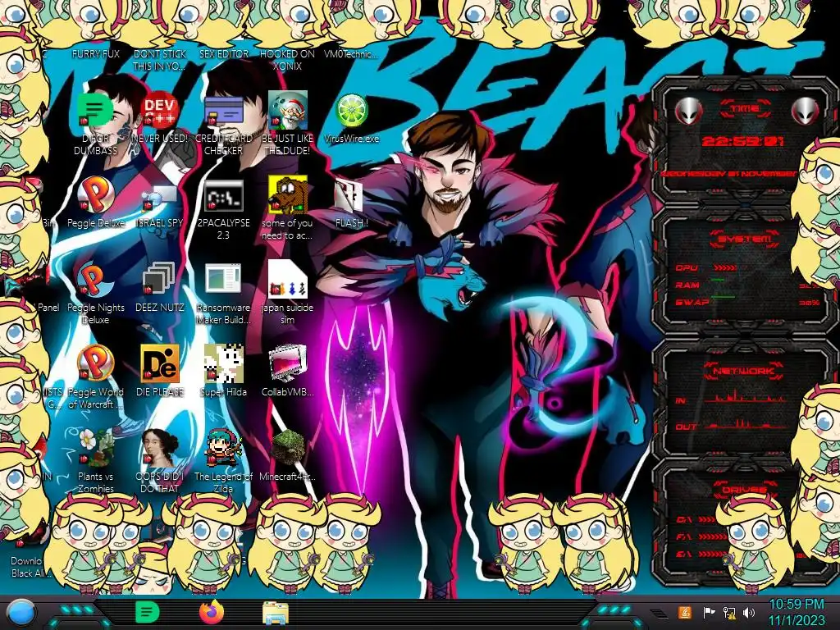Click the red 22:59 gadget clock readout
This screenshot has width=840, height=630.
coord(743,141)
